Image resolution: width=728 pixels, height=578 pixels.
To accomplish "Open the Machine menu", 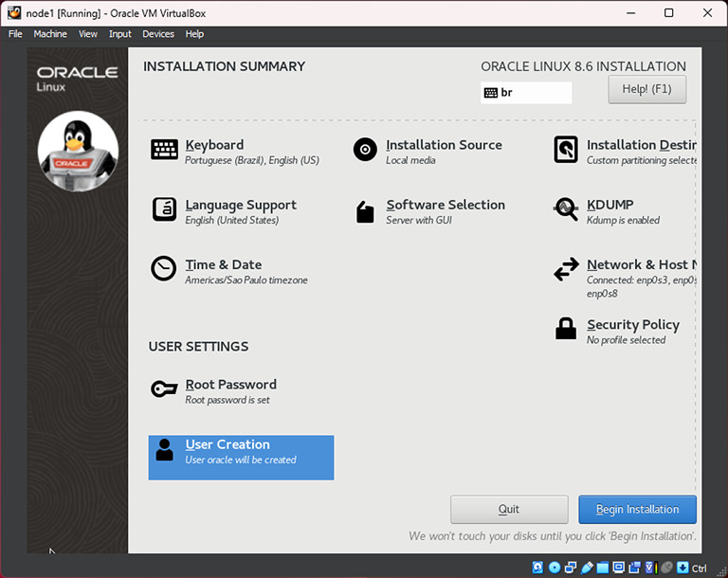I will 50,34.
